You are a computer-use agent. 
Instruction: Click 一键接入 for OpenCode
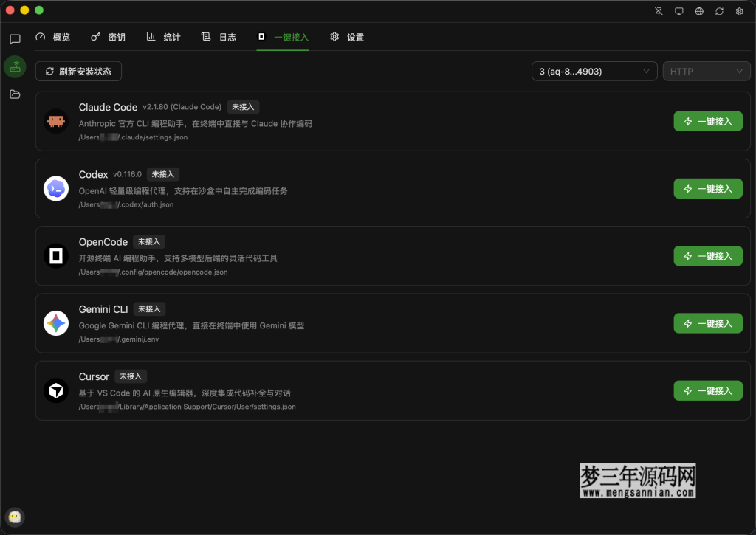point(708,256)
